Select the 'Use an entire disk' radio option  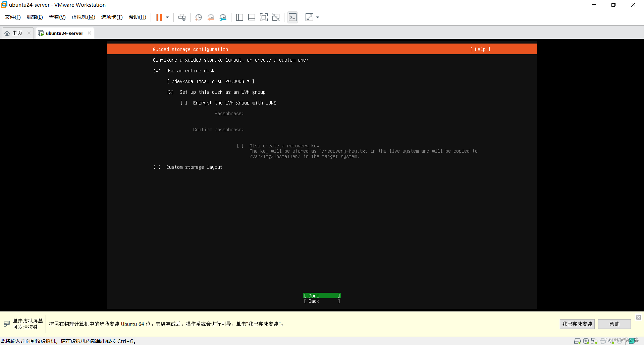click(157, 71)
